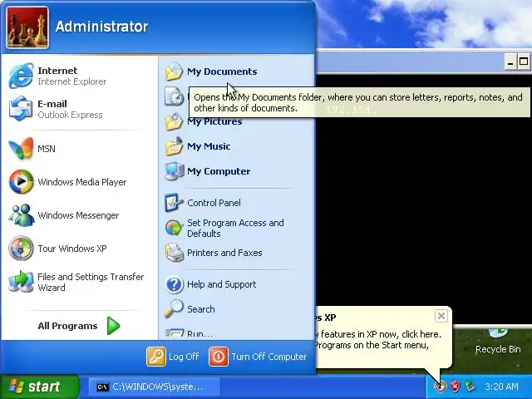The width and height of the screenshot is (532, 399).
Task: Open the Search magnifier icon
Action: click(174, 308)
